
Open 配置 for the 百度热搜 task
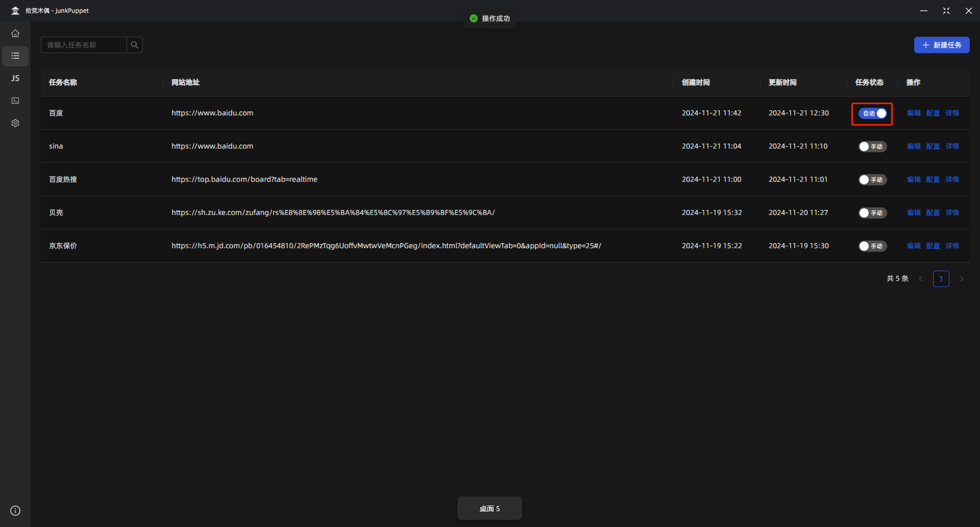(x=933, y=179)
